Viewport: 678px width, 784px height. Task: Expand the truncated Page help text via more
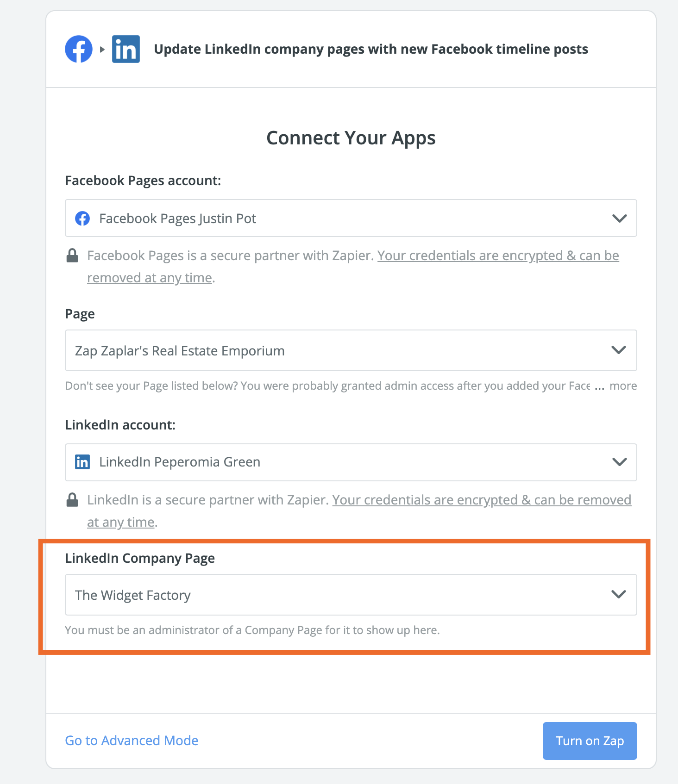click(623, 386)
